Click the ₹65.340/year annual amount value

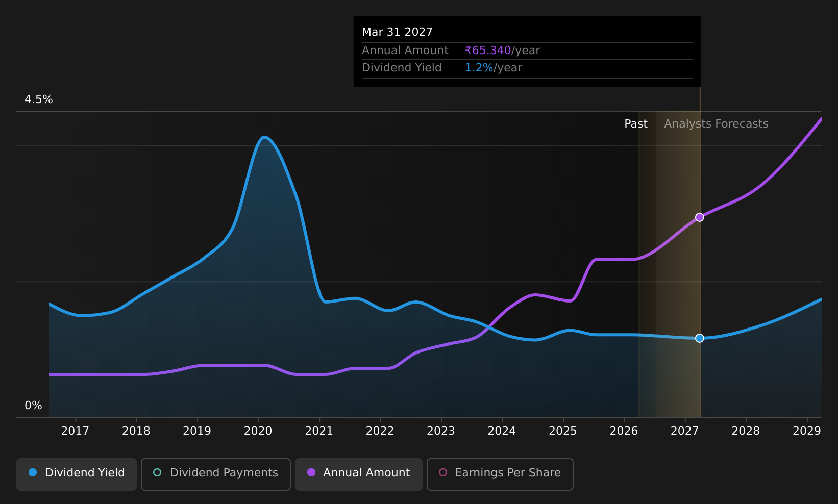click(502, 51)
